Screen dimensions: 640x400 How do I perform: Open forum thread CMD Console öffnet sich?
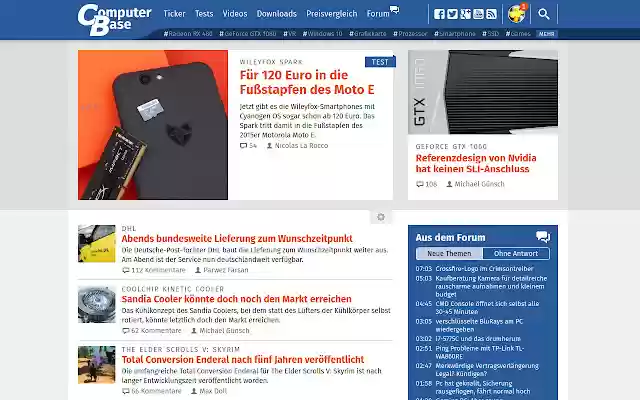(487, 308)
